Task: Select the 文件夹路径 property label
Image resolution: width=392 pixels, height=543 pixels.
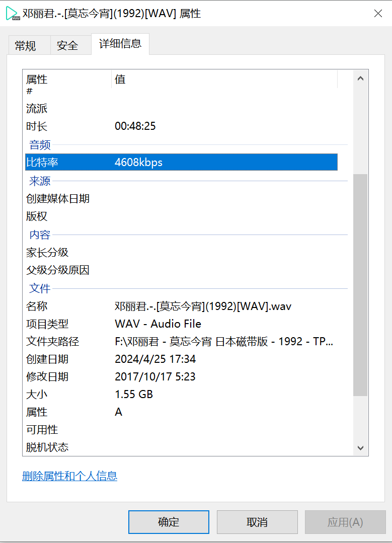Action: 53,342
